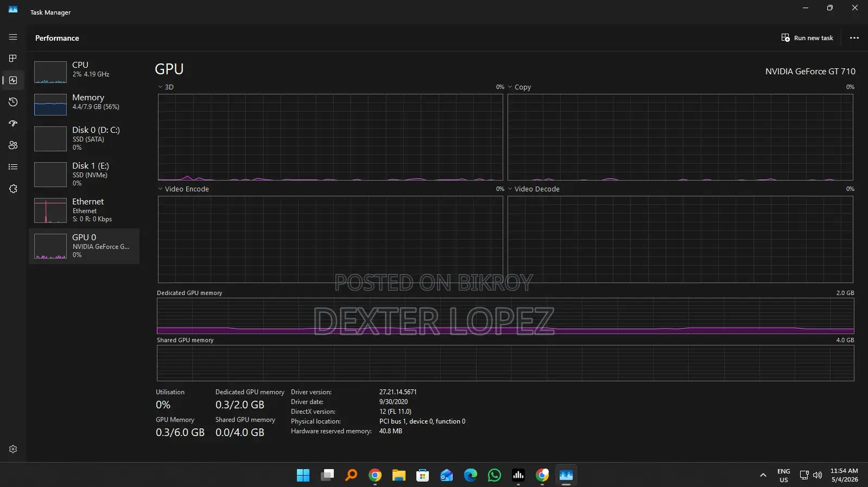Open Search from the taskbar
The width and height of the screenshot is (868, 487).
351,476
